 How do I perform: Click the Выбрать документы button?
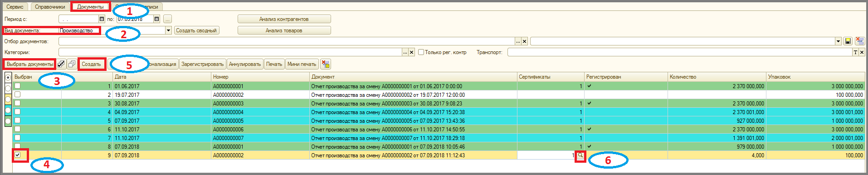30,64
